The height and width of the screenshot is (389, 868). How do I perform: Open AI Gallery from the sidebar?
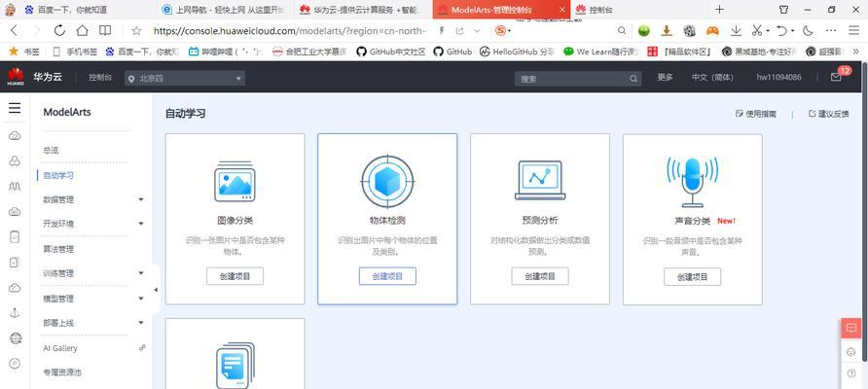(60, 347)
